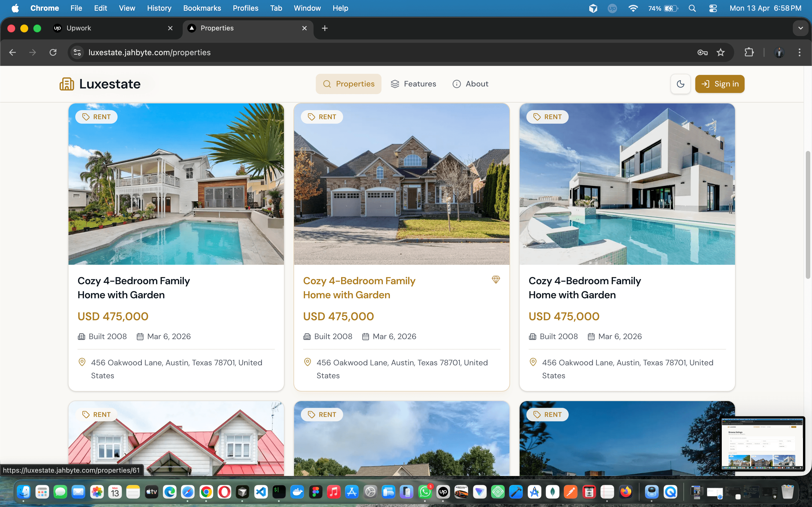Open Spotlight search from the menu bar
This screenshot has height=507, width=812.
click(x=692, y=8)
